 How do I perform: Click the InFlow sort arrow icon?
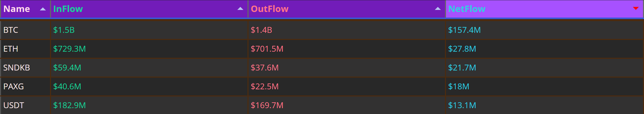(240, 9)
